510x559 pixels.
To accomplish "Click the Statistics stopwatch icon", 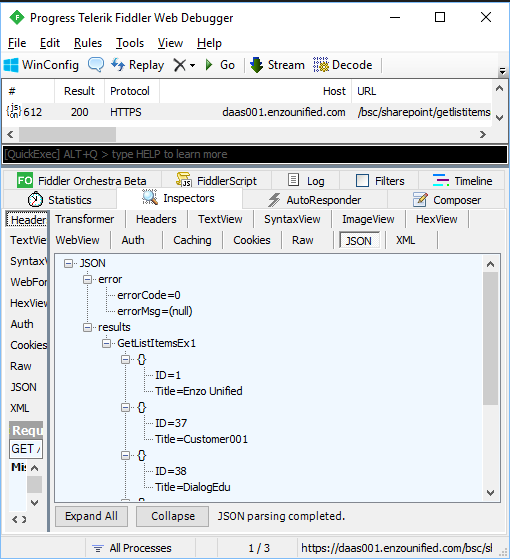I will coord(35,200).
